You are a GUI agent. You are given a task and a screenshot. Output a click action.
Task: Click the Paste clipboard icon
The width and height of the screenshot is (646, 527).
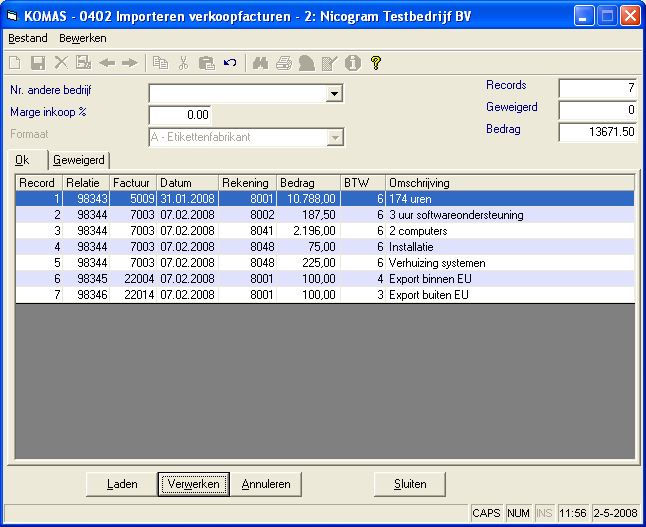pos(206,63)
